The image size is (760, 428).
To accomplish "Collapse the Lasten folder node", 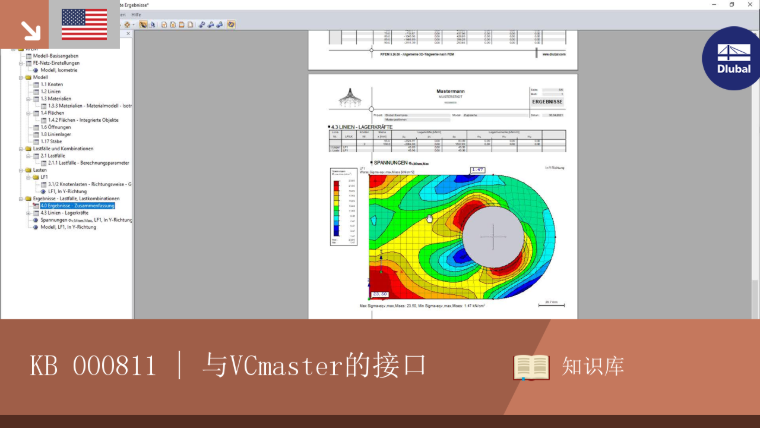I will 21,170.
